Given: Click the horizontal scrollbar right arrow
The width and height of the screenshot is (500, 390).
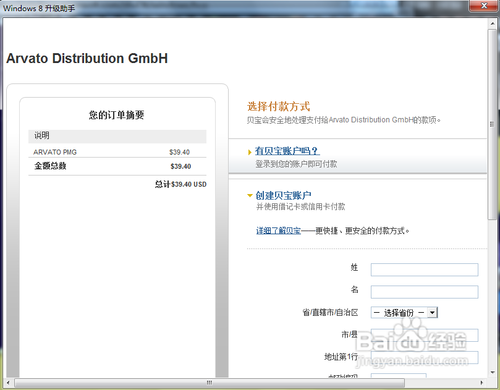Looking at the screenshot, I should pos(482,383).
